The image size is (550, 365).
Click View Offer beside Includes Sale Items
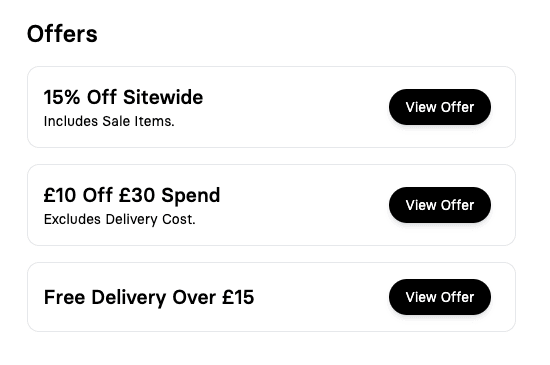click(x=440, y=107)
